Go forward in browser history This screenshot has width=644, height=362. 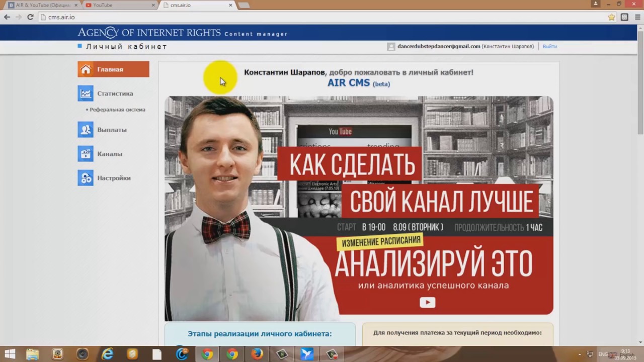point(19,17)
